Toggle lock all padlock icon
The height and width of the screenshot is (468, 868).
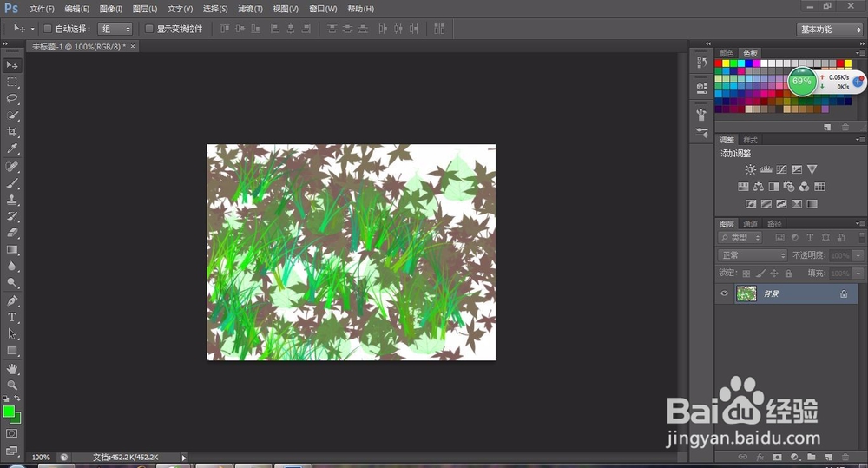[x=788, y=273]
